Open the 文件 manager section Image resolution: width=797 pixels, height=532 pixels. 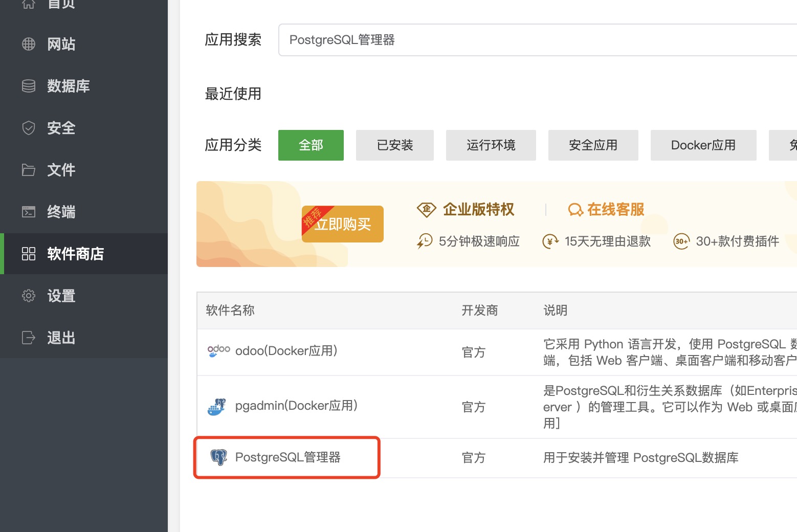[x=84, y=170]
